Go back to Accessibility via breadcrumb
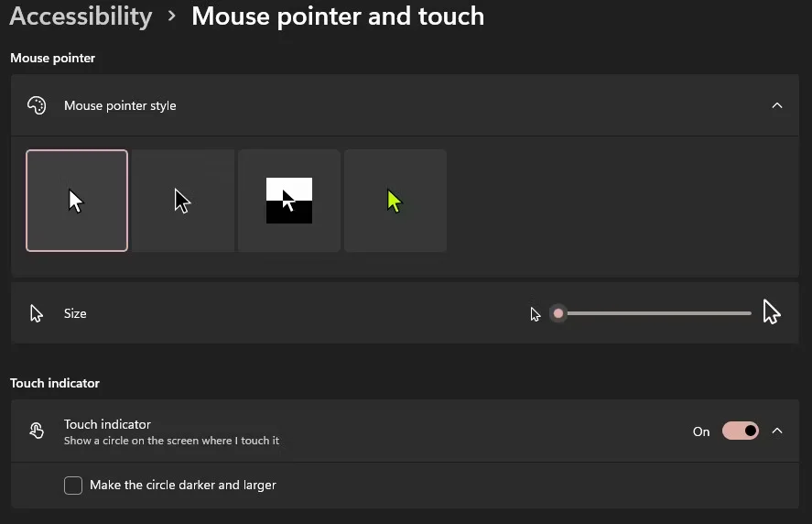Screen dimensions: 812x524 pos(81,16)
